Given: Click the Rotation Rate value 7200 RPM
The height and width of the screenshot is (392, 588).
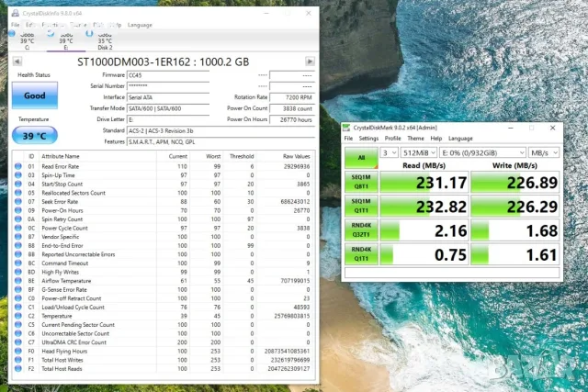Looking at the screenshot, I should [x=292, y=97].
